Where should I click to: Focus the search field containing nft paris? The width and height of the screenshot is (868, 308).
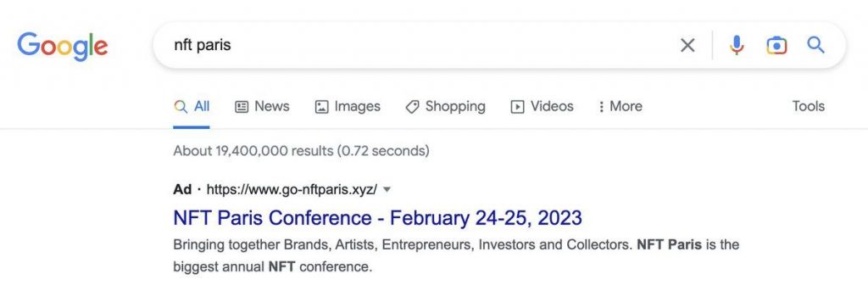click(420, 46)
